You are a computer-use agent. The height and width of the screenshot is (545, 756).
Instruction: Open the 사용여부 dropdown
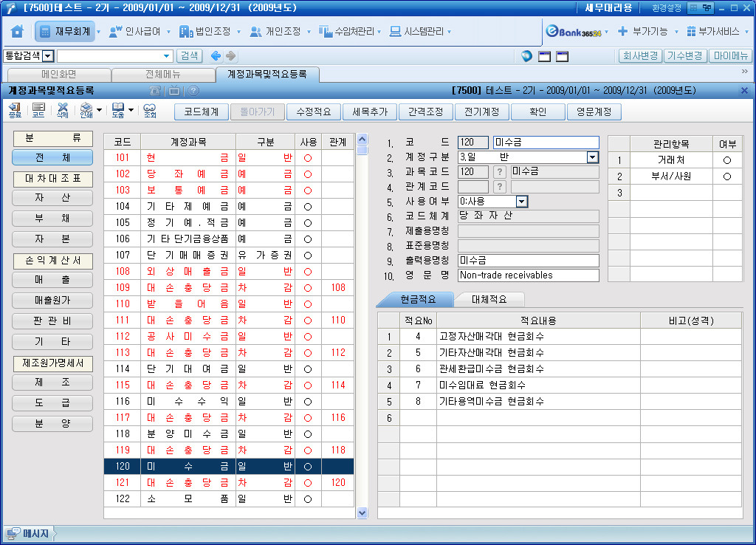(521, 202)
